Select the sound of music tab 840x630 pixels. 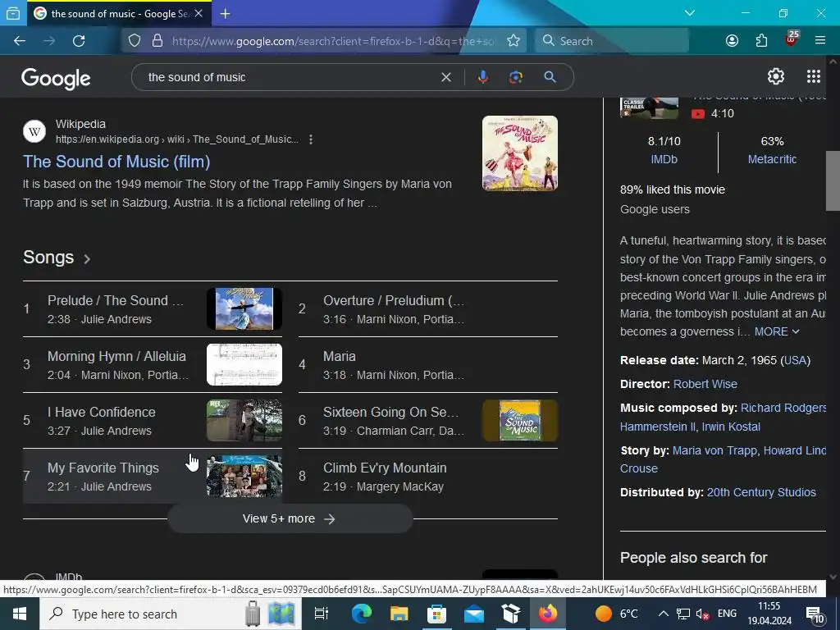tap(119, 14)
